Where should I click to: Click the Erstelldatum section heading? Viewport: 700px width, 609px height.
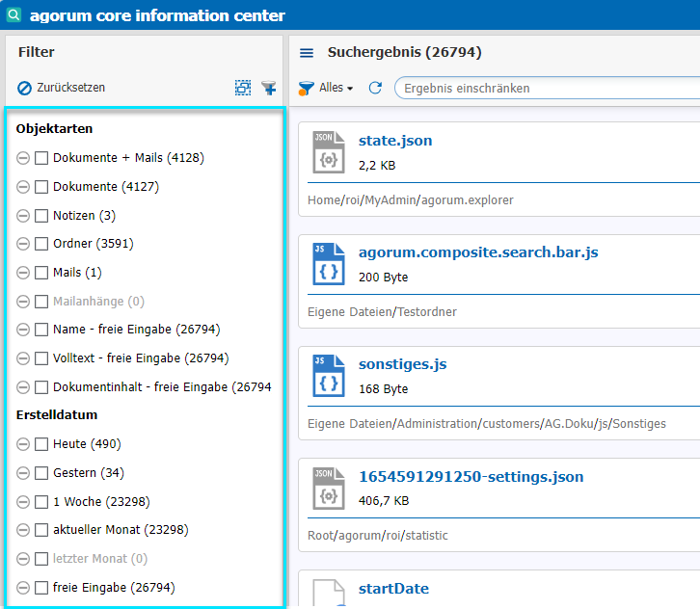coord(57,415)
